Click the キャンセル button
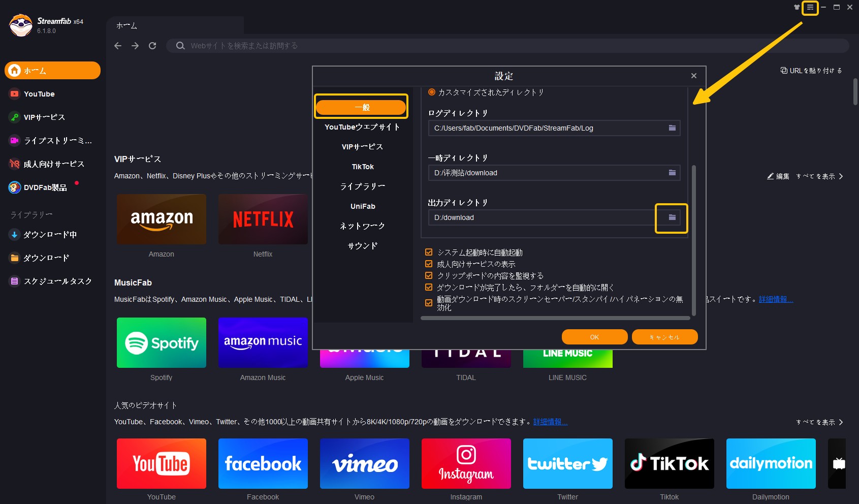The width and height of the screenshot is (859, 504). point(664,337)
